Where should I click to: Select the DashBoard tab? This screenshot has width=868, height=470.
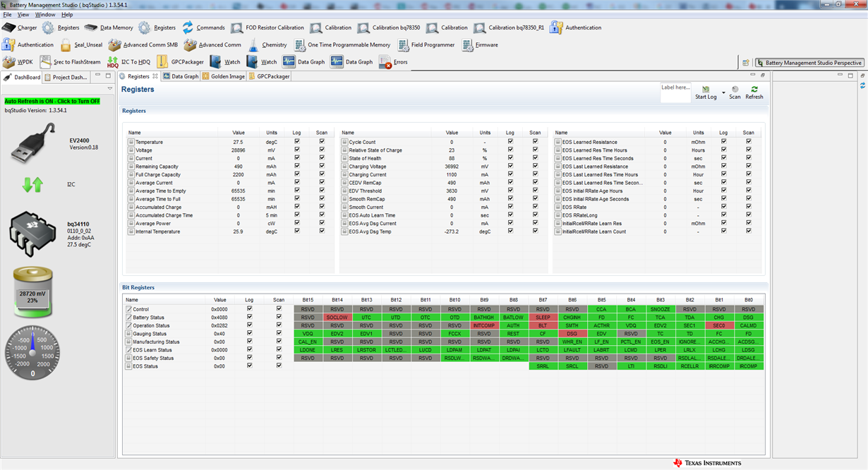[x=23, y=77]
